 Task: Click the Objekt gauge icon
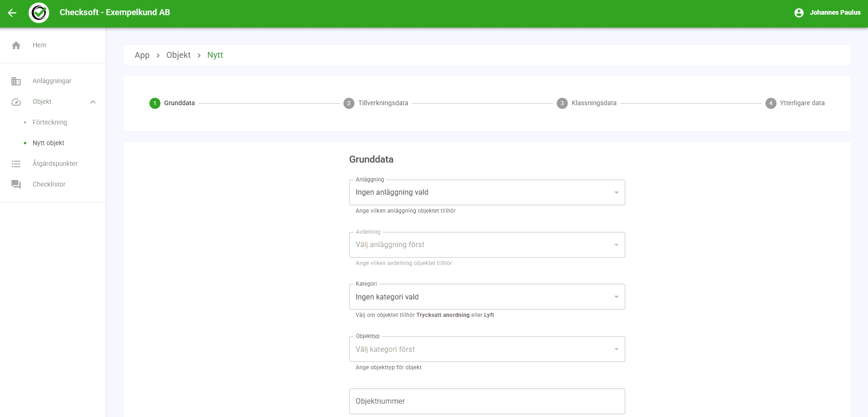[x=16, y=102]
